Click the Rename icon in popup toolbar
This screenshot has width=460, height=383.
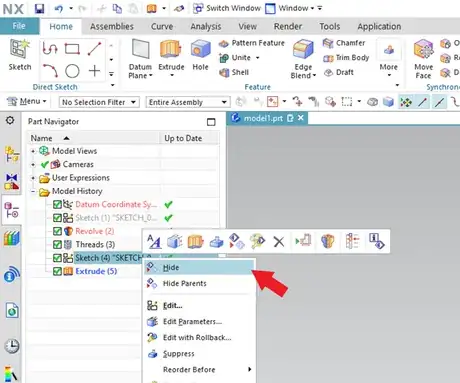pyautogui.click(x=154, y=241)
